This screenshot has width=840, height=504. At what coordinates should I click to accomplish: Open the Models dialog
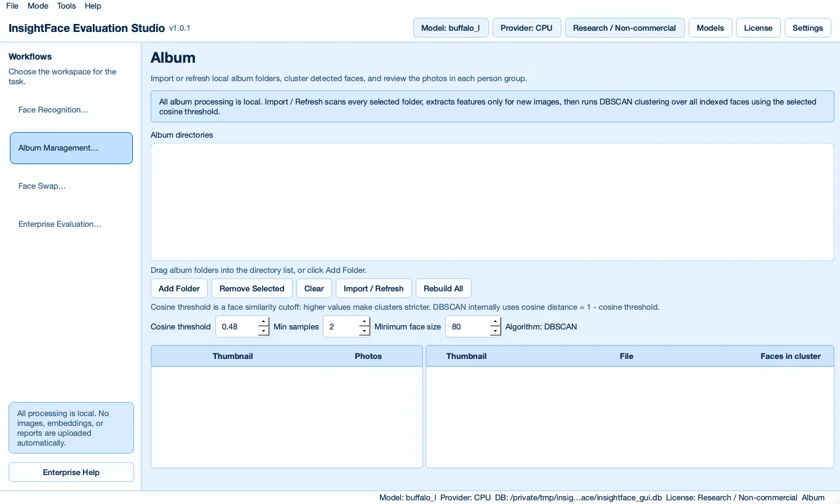(x=710, y=28)
